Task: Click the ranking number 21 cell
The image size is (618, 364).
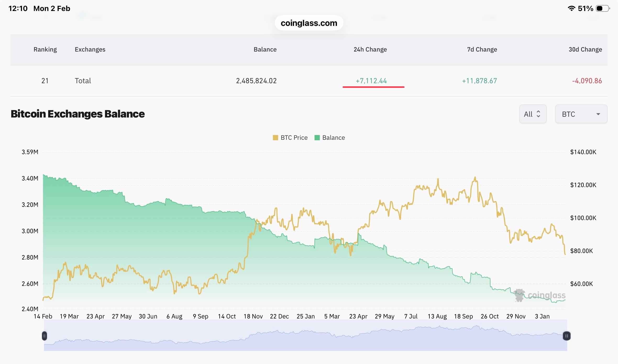Action: tap(45, 81)
